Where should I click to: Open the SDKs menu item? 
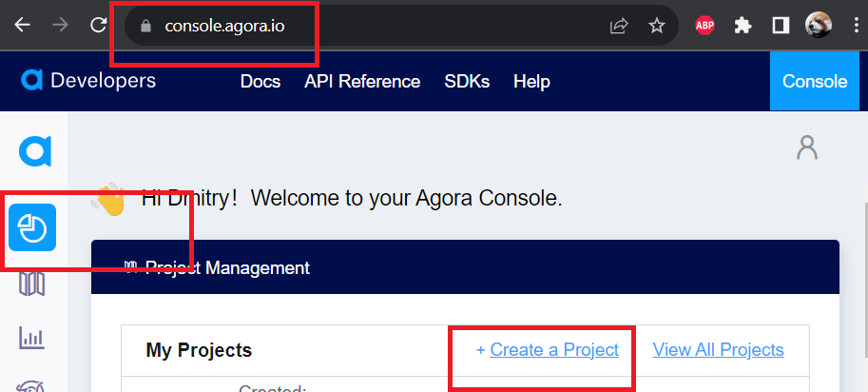pyautogui.click(x=467, y=82)
